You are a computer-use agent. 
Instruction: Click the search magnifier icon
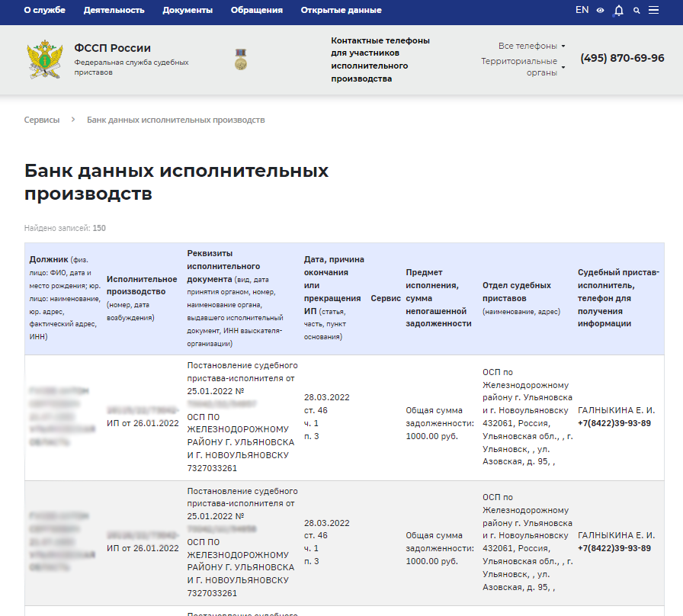pyautogui.click(x=637, y=11)
